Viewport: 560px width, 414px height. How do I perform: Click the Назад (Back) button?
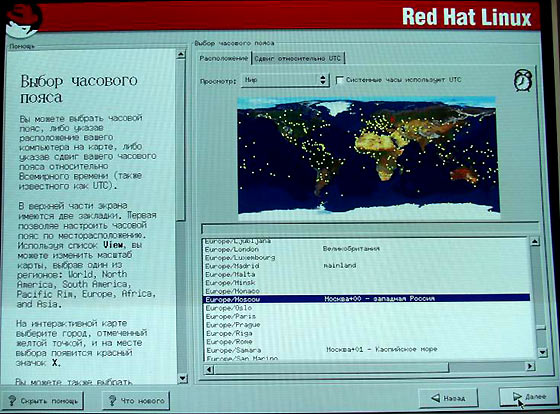[x=449, y=398]
